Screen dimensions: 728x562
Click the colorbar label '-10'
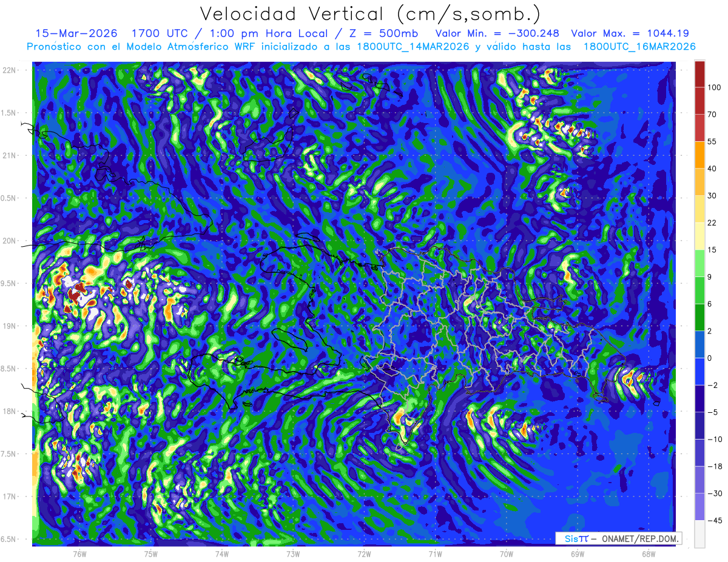pyautogui.click(x=714, y=439)
